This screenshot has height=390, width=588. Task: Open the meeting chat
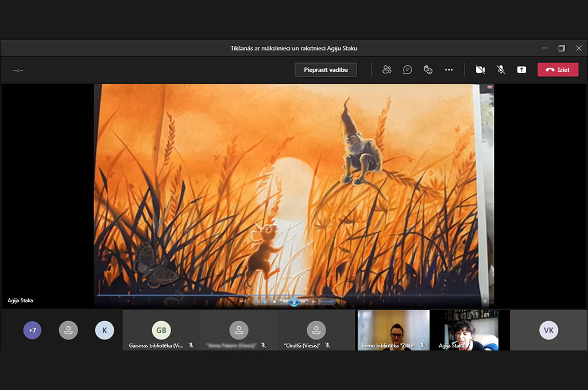(x=407, y=69)
